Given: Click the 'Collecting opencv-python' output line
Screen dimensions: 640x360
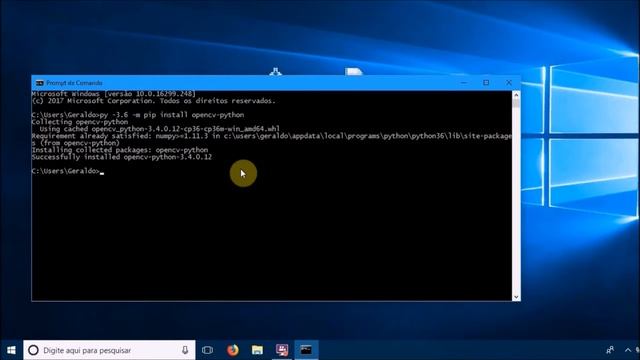Looking at the screenshot, I should pyautogui.click(x=80, y=122).
